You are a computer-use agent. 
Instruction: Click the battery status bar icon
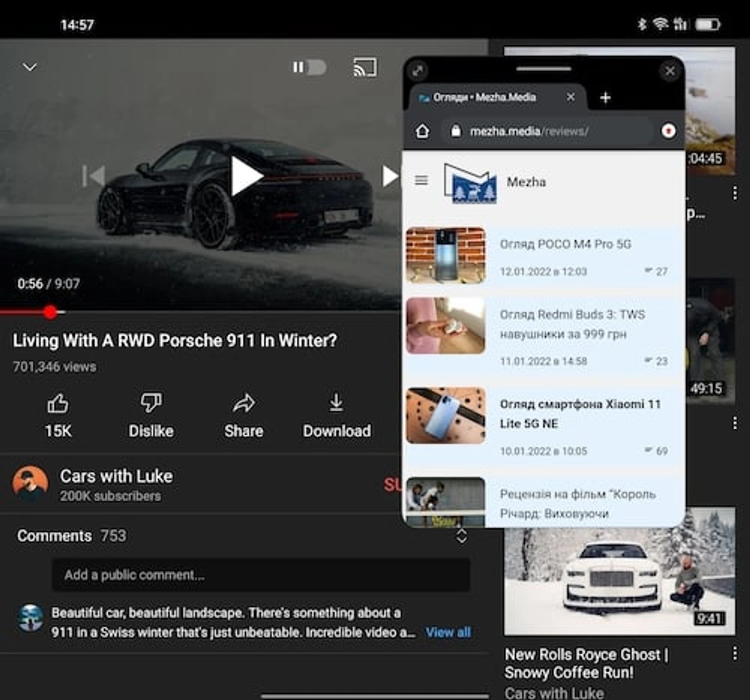(x=708, y=25)
